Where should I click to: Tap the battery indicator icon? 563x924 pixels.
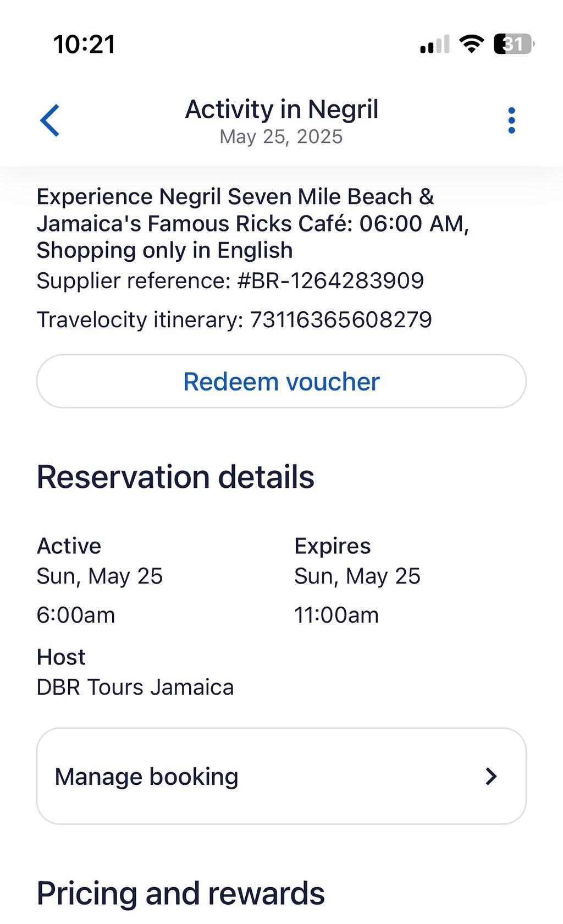(514, 43)
